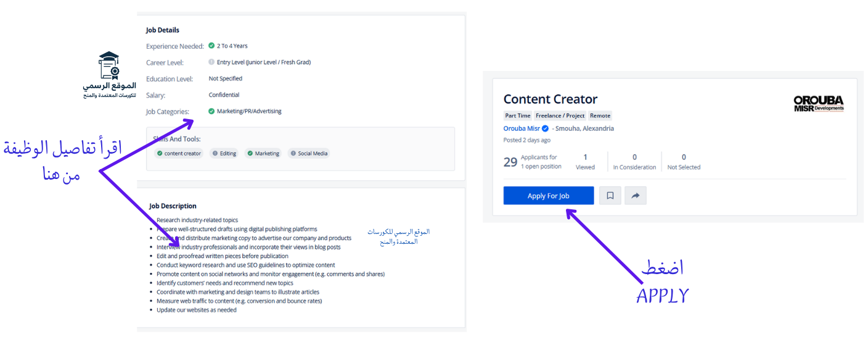Click the graduation cap logo icon
Image resolution: width=868 pixels, height=342 pixels.
tap(109, 65)
